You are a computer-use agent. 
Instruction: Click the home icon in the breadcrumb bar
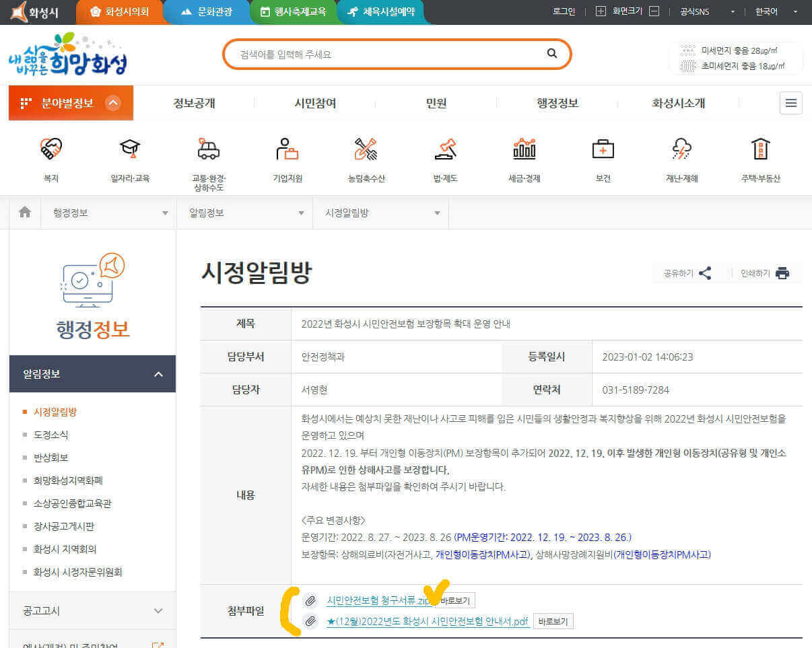24,211
